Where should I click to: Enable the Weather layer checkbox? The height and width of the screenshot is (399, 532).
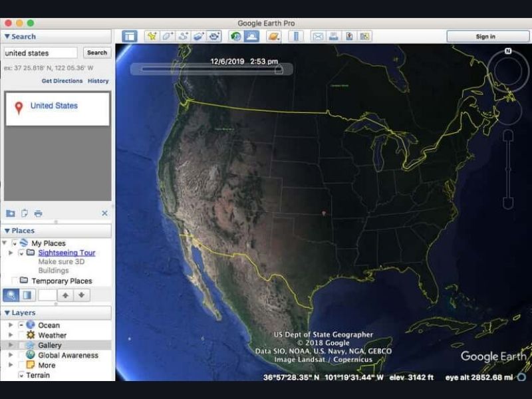point(21,335)
